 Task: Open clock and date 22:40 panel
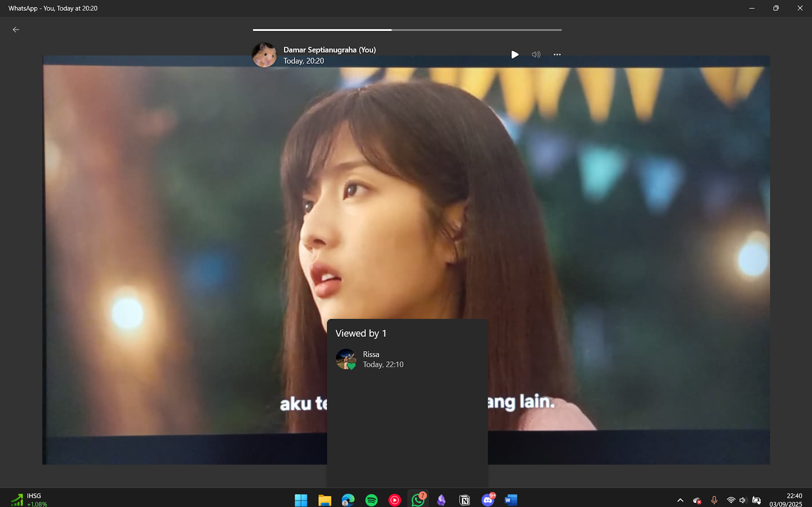click(x=786, y=500)
